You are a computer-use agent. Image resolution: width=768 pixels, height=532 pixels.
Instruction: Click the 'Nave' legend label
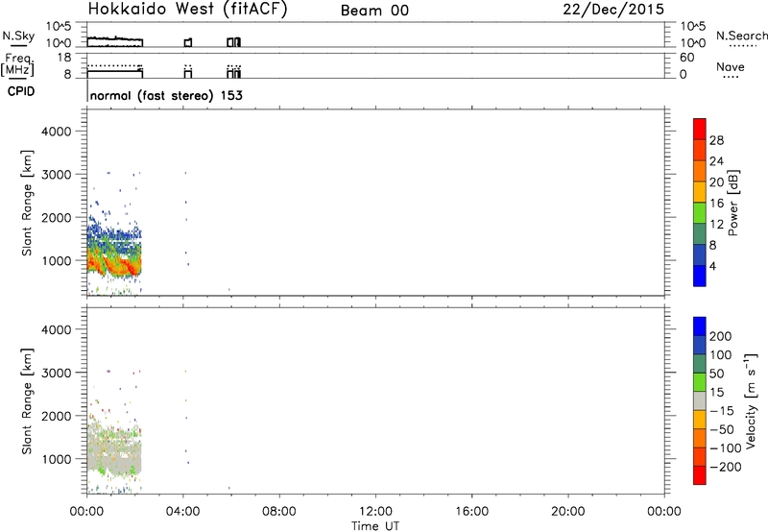731,66
